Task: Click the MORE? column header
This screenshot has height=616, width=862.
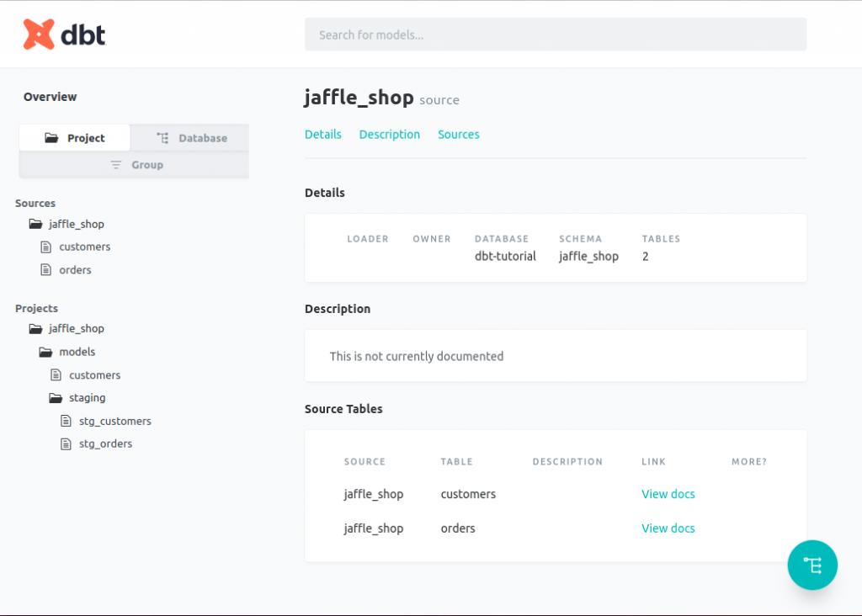Action: click(748, 462)
